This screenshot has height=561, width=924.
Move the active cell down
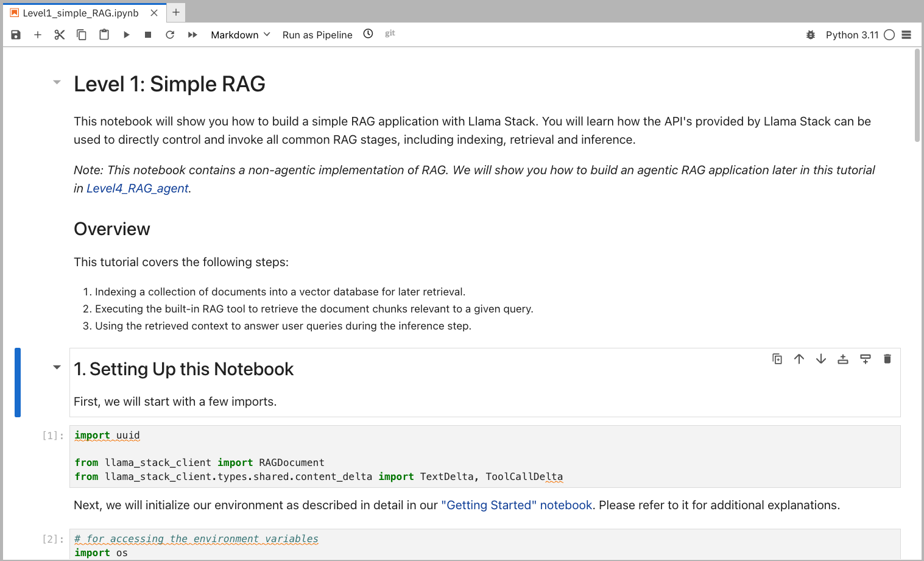821,359
